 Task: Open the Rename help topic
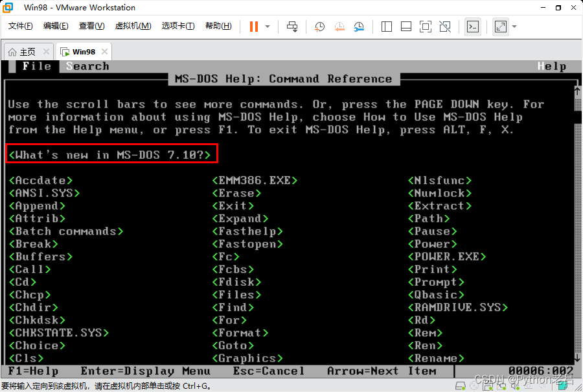pos(436,358)
